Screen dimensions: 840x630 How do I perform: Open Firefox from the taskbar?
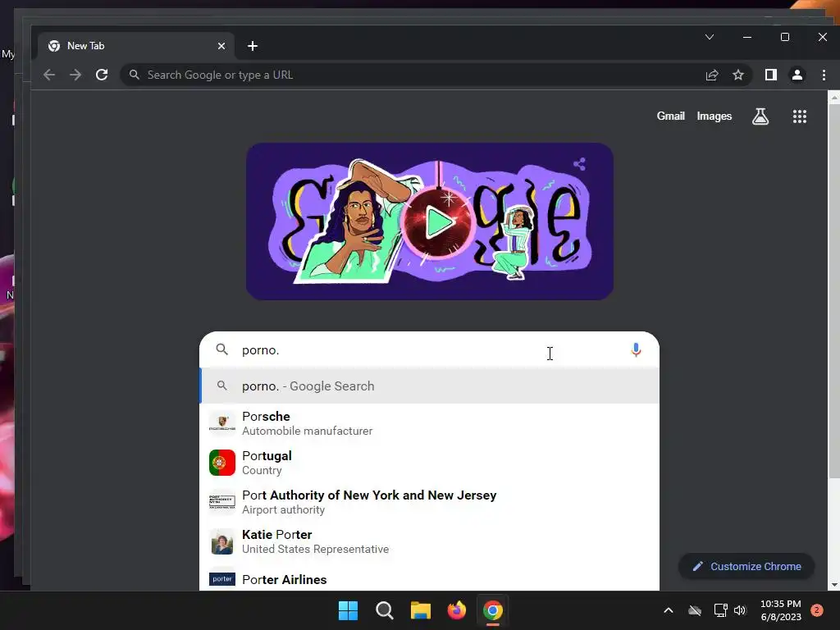pos(457,610)
